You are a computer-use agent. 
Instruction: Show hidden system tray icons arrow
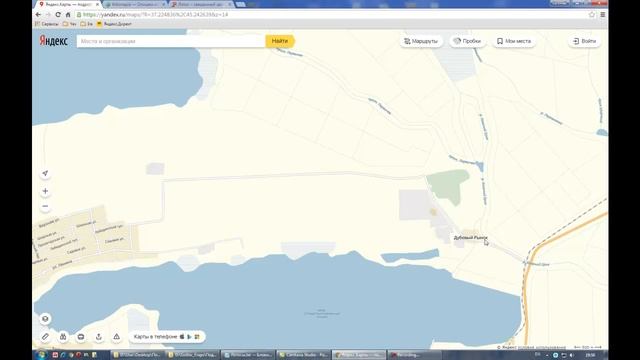tap(547, 355)
